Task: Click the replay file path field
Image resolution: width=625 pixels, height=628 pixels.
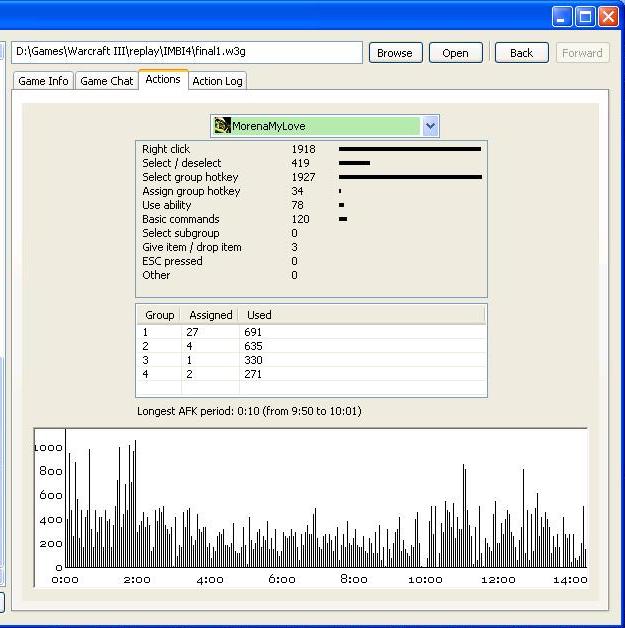Action: coord(186,52)
